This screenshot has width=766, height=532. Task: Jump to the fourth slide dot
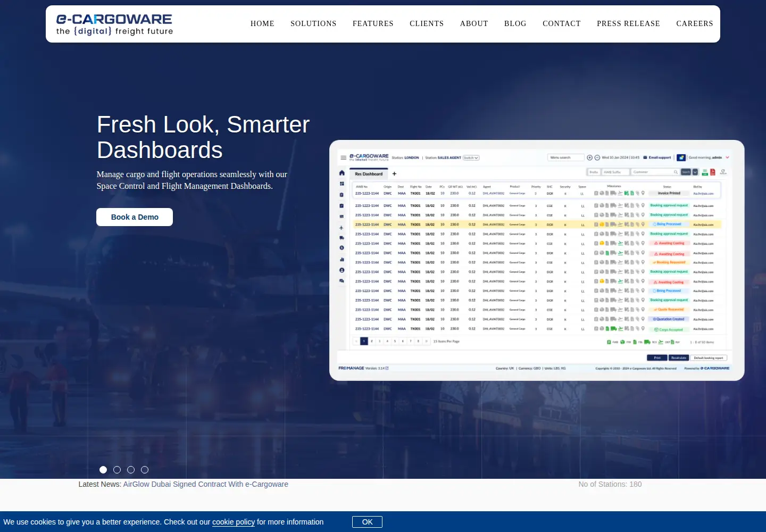(x=145, y=470)
